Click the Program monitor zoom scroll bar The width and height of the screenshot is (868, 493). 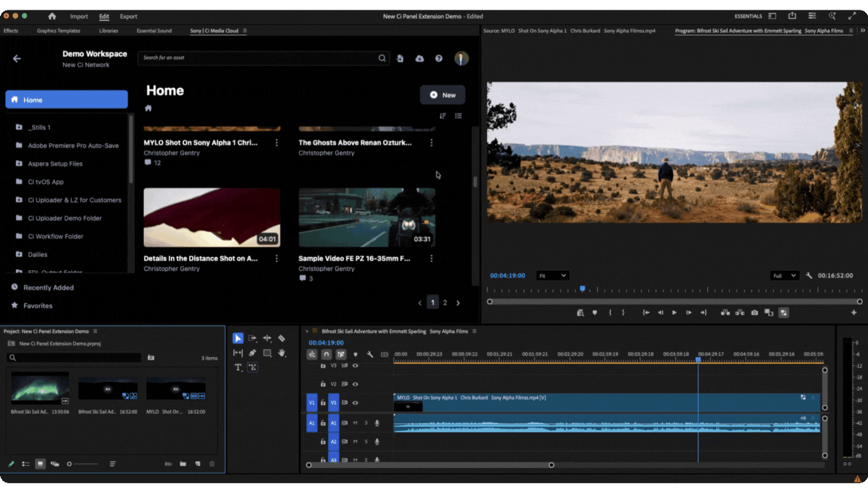tap(674, 302)
